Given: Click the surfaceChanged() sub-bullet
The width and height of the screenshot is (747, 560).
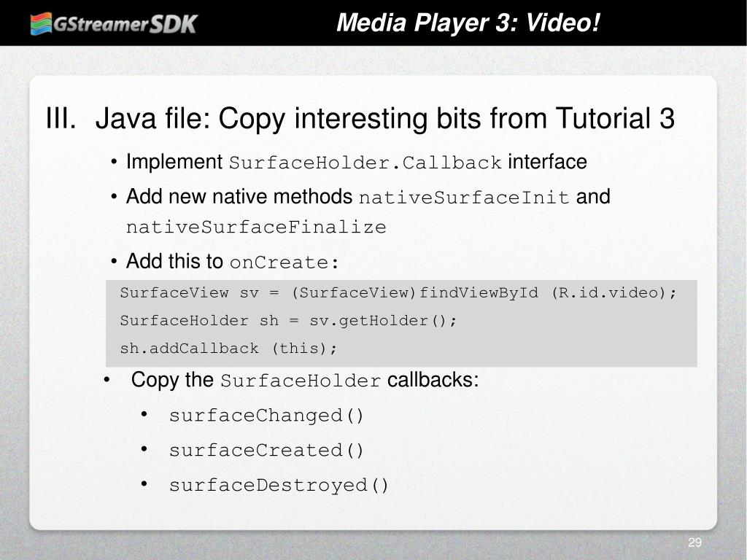Looking at the screenshot, I should point(266,416).
